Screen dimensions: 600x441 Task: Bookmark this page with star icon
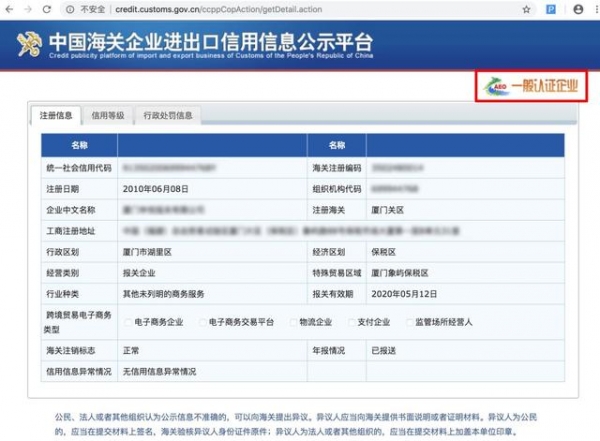point(527,8)
